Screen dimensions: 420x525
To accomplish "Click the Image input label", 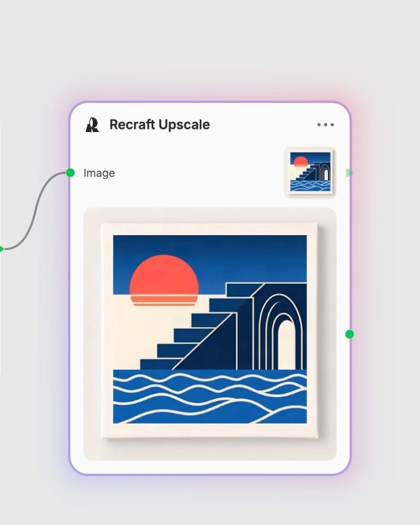I will [99, 173].
